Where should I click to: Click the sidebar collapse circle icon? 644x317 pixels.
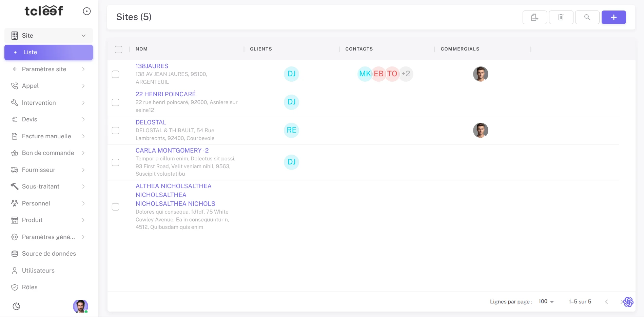[87, 12]
